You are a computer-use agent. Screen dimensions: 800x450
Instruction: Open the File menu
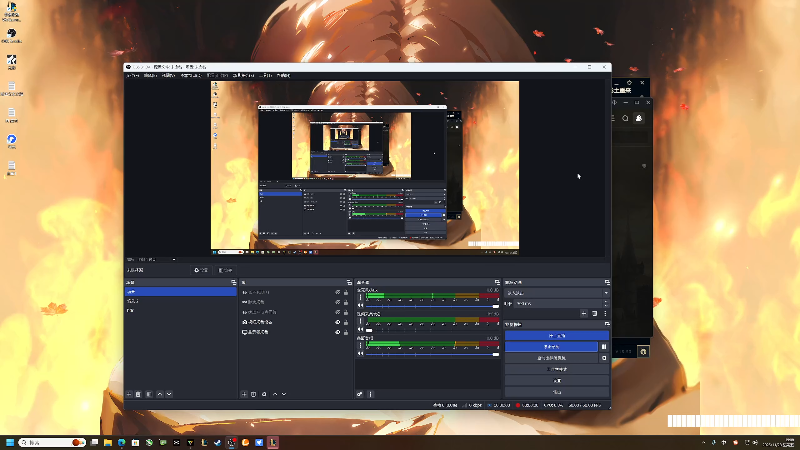(133, 76)
